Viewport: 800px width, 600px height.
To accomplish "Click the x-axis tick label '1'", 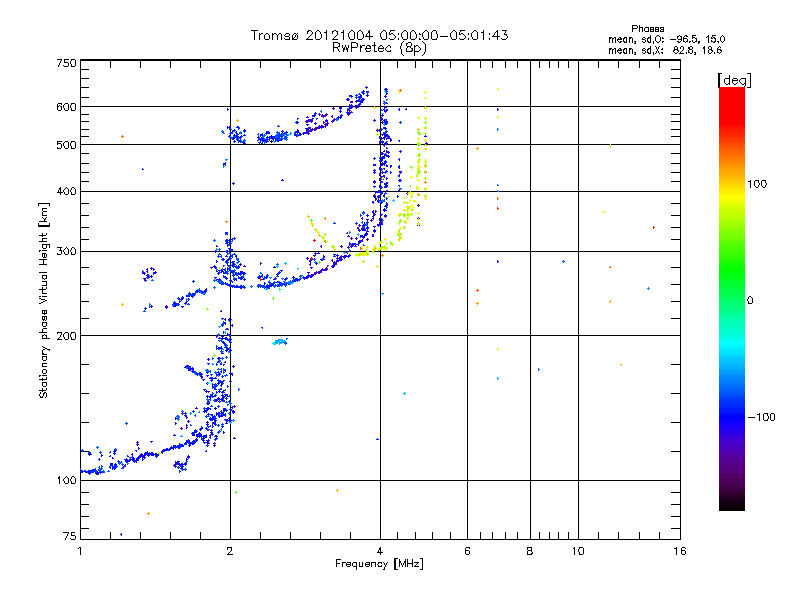I will point(80,551).
